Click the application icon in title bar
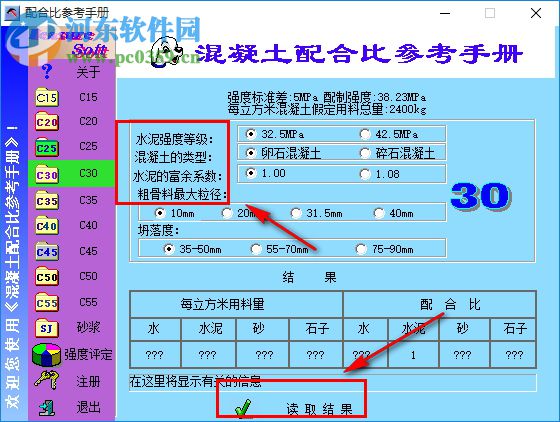The image size is (560, 422). [x=12, y=13]
